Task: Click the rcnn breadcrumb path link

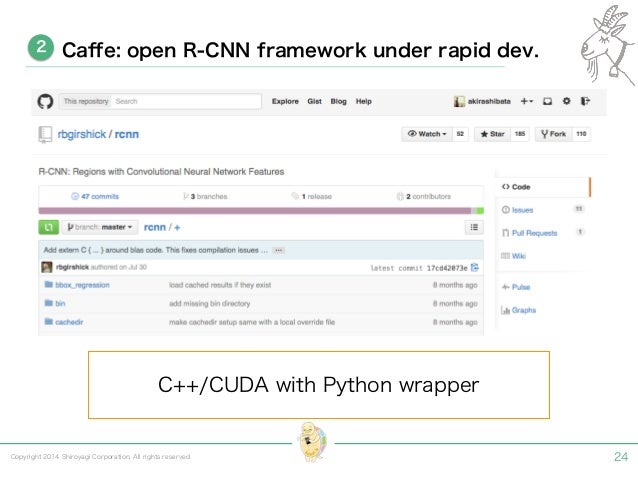Action: 155,227
